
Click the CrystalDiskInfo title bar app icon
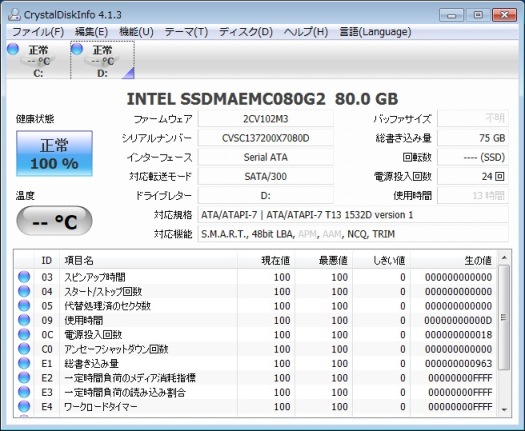[14, 14]
